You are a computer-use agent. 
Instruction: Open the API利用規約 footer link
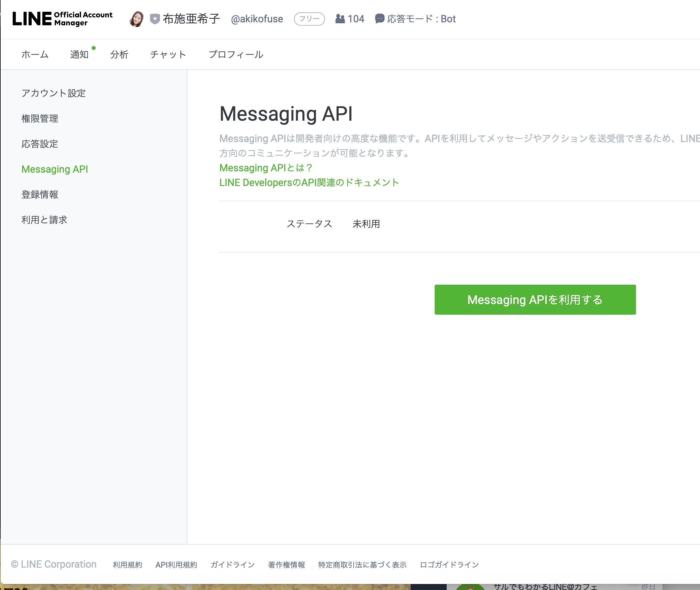pyautogui.click(x=176, y=565)
